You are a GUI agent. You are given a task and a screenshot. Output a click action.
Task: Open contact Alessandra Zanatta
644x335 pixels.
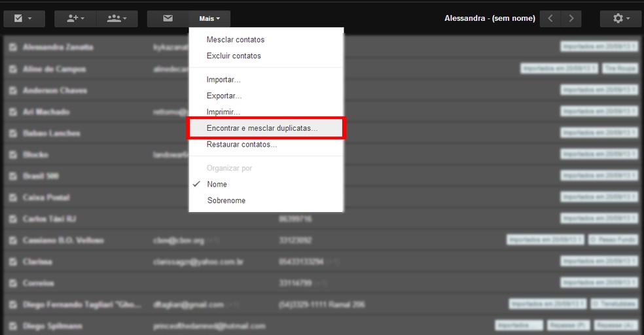click(58, 47)
